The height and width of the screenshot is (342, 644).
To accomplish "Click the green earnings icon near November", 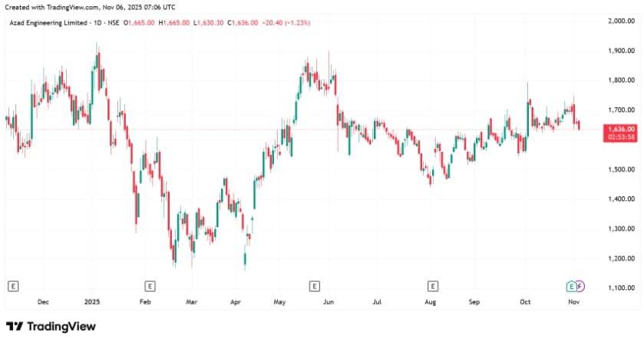I will 570,286.
